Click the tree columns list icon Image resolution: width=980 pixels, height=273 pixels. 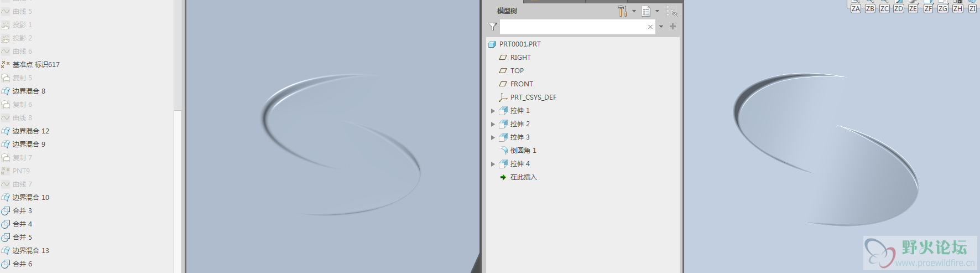(x=646, y=11)
